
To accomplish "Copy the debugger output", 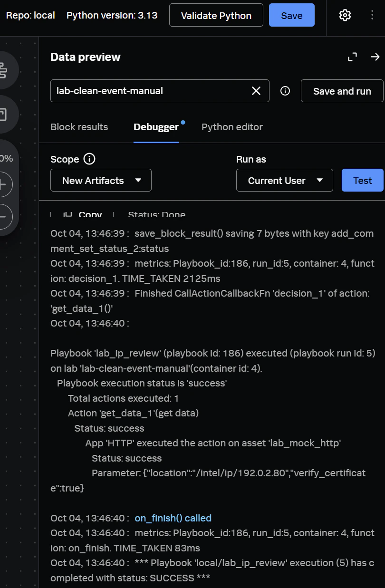I will click(x=83, y=215).
